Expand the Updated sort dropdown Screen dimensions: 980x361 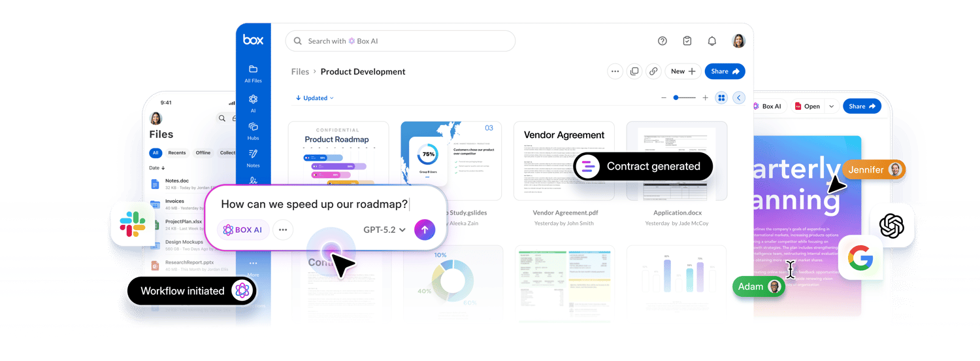[315, 98]
